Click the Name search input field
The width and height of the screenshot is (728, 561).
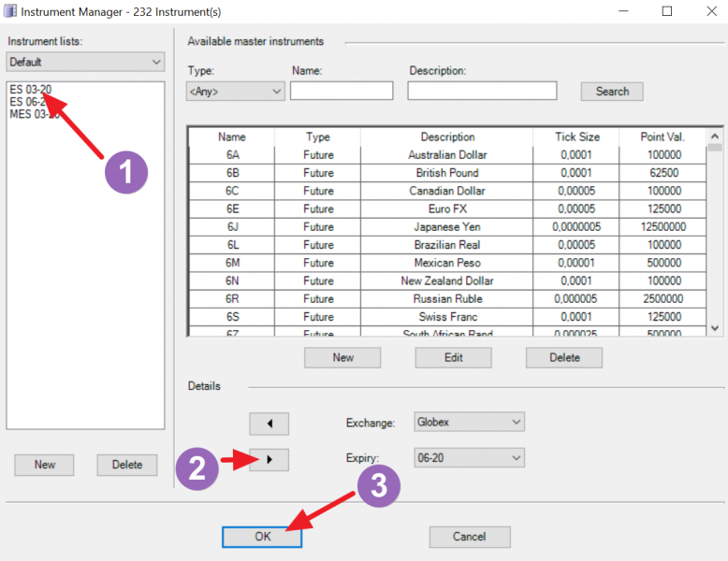pyautogui.click(x=342, y=91)
